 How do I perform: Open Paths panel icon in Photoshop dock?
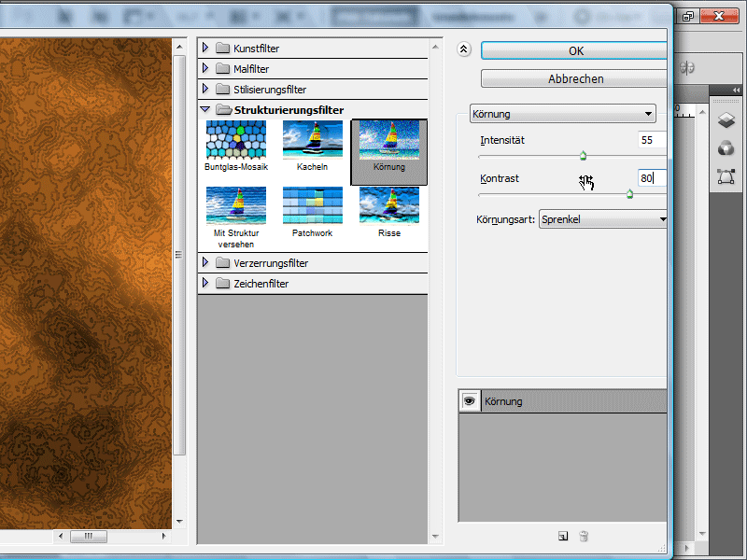point(726,176)
